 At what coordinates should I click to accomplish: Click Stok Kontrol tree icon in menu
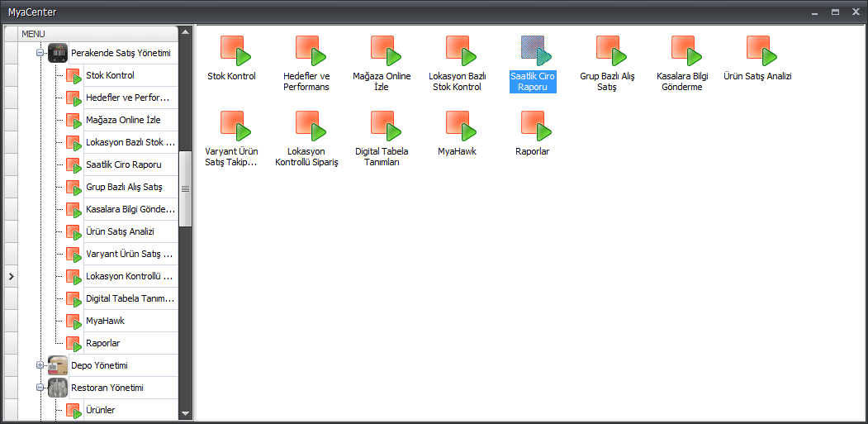(x=74, y=76)
